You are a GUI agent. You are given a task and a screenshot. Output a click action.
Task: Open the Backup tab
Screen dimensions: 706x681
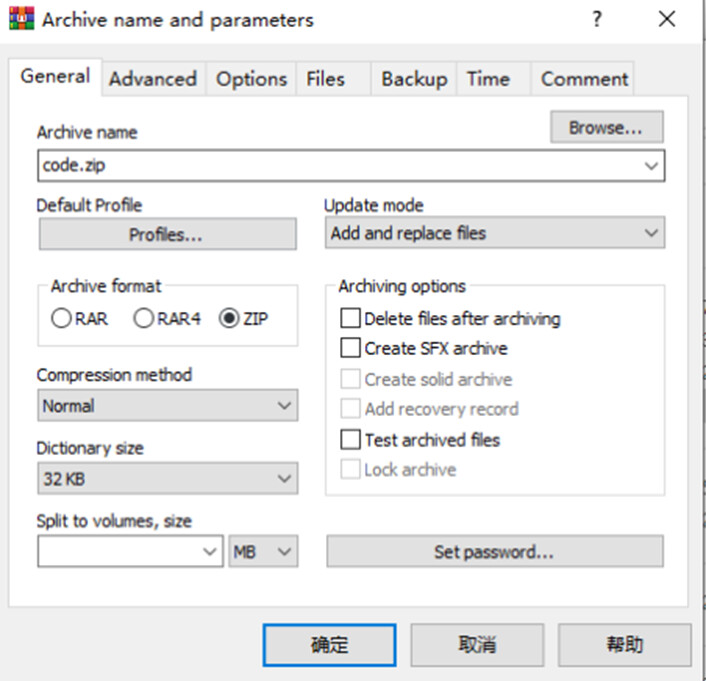(414, 79)
